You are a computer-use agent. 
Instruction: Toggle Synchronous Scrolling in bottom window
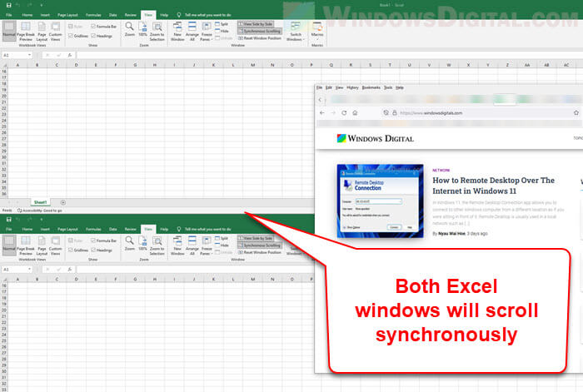point(260,246)
